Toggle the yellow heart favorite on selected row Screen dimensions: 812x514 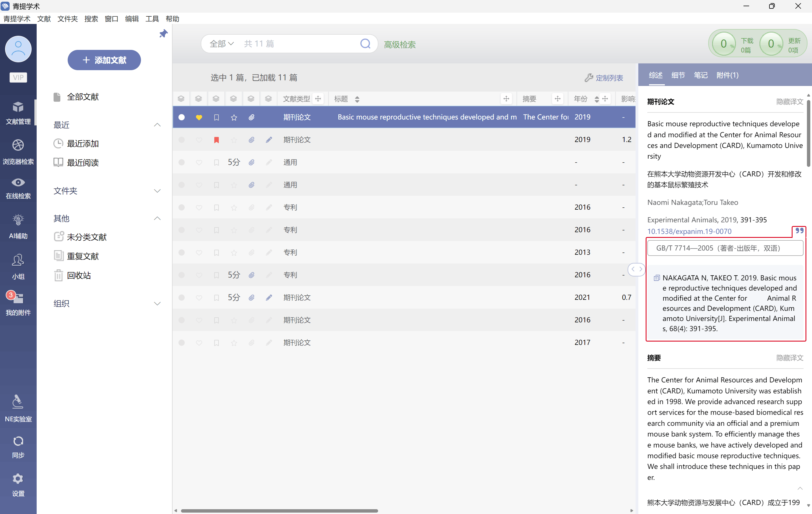coord(199,117)
